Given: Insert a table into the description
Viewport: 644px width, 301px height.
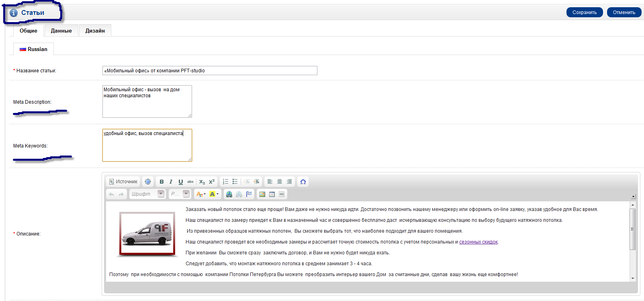Looking at the screenshot, I should click(x=272, y=194).
